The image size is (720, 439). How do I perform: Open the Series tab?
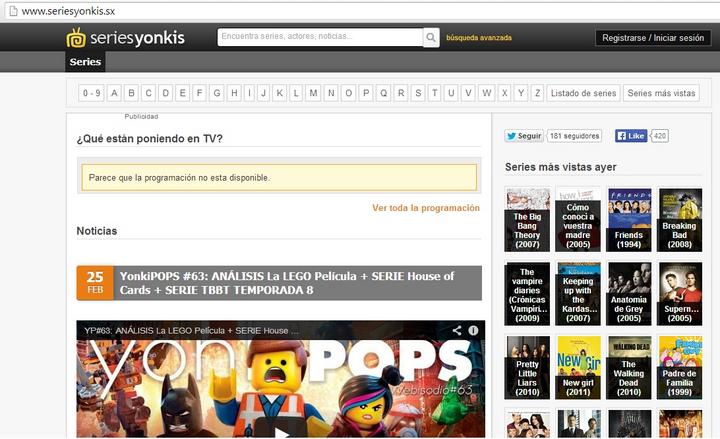pos(85,62)
